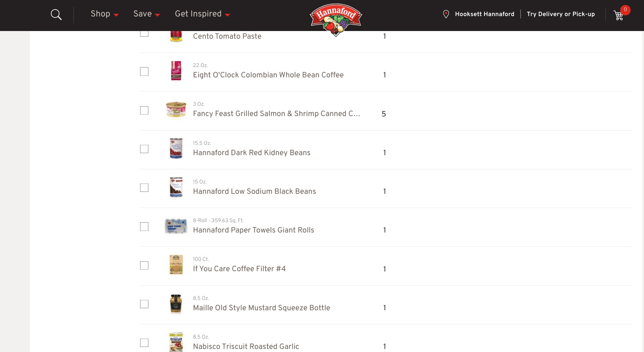The image size is (644, 352).
Task: Open the Hooksett Hannaford store link
Action: click(x=484, y=14)
